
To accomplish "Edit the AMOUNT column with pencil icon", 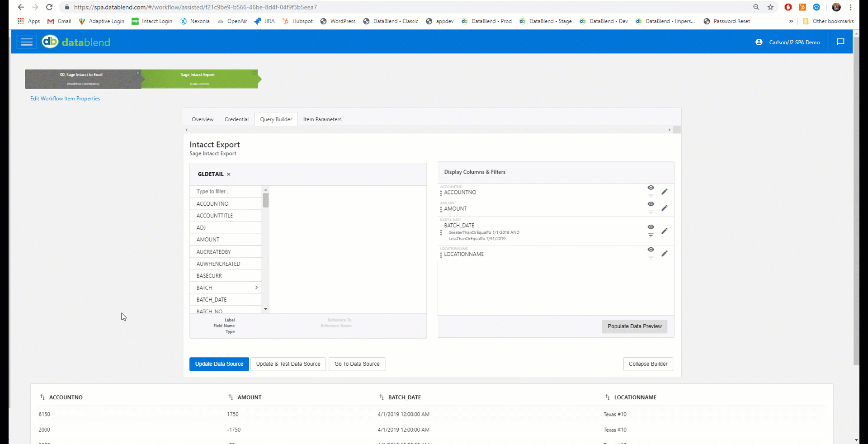I will pyautogui.click(x=665, y=208).
